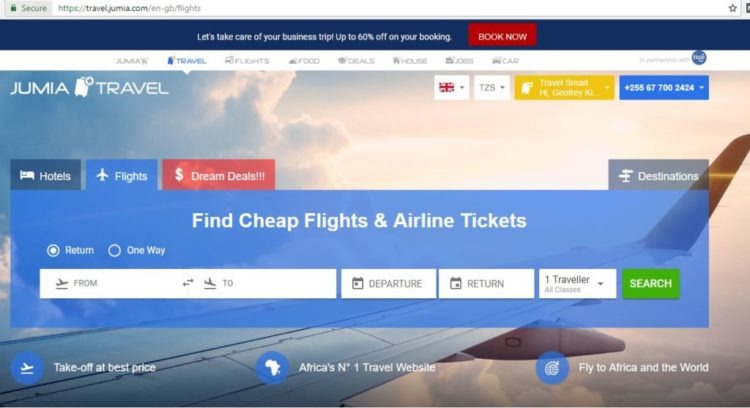Select the One Way radio button
This screenshot has width=750, height=408.
pos(114,250)
